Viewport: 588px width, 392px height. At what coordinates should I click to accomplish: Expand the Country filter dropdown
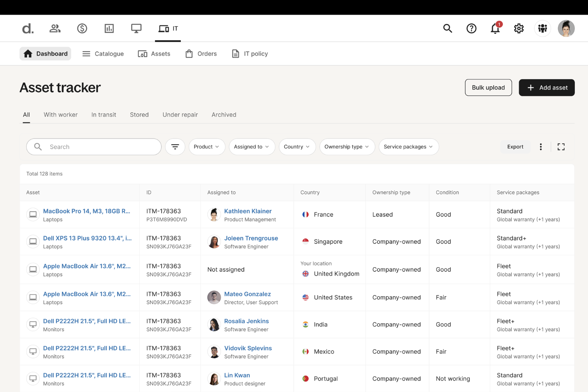pos(297,147)
